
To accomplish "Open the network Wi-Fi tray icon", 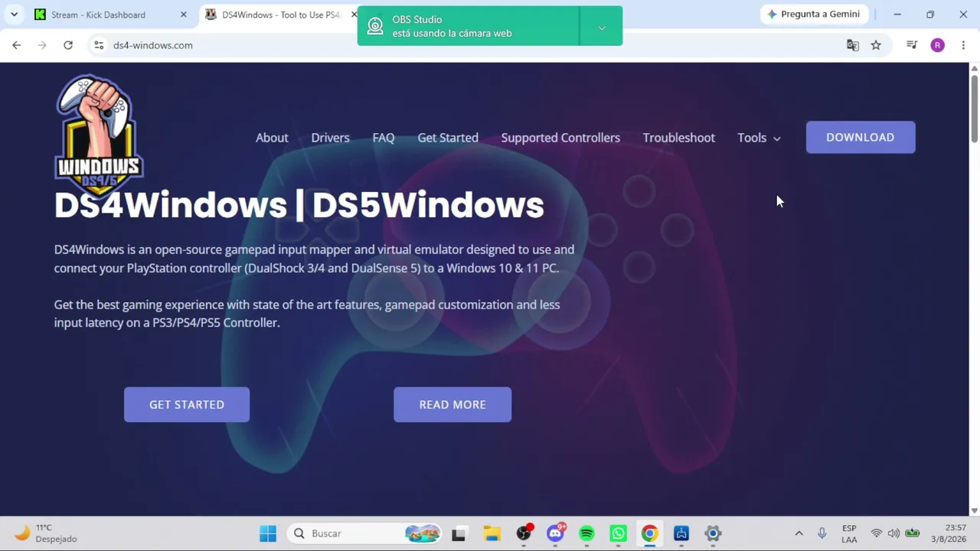I will [877, 533].
